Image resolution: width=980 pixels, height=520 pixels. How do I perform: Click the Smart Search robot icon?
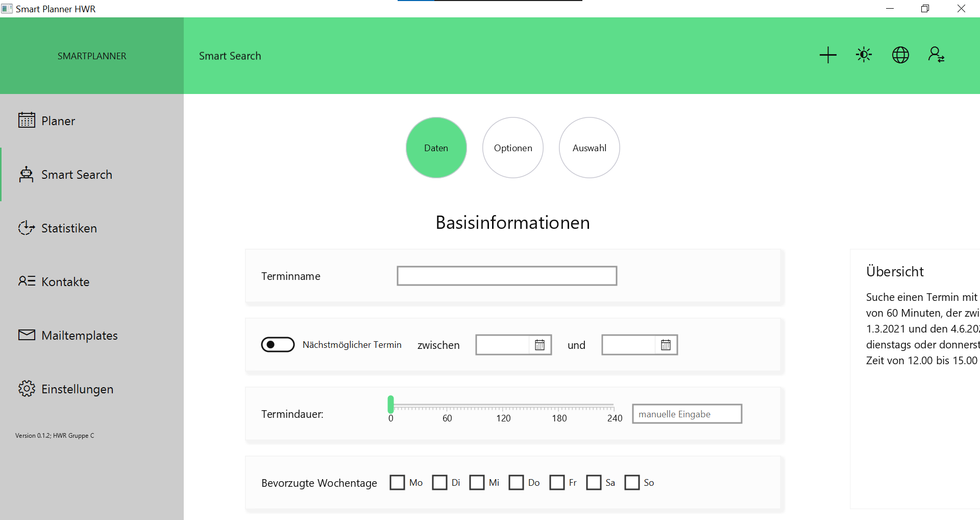(27, 174)
